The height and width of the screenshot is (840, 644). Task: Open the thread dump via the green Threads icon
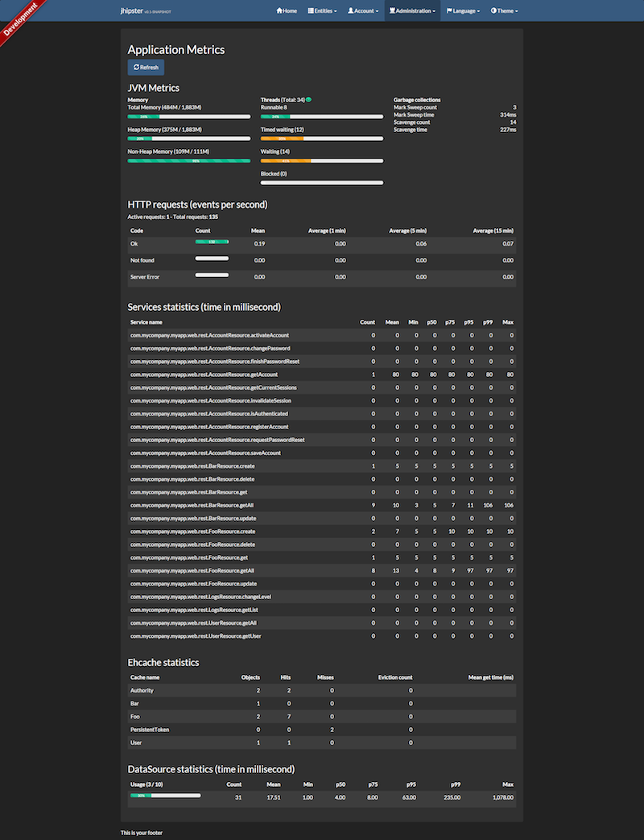tap(310, 100)
